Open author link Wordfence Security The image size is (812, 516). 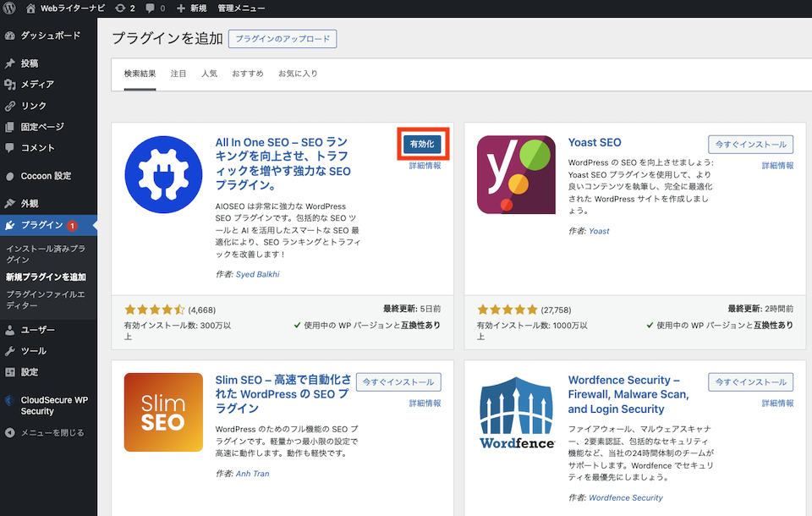coord(626,498)
